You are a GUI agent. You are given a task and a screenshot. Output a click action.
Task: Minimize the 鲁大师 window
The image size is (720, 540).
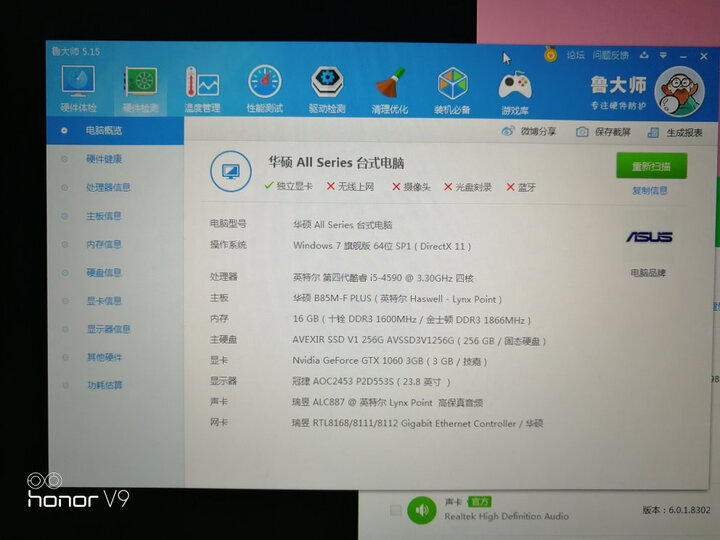[683, 56]
